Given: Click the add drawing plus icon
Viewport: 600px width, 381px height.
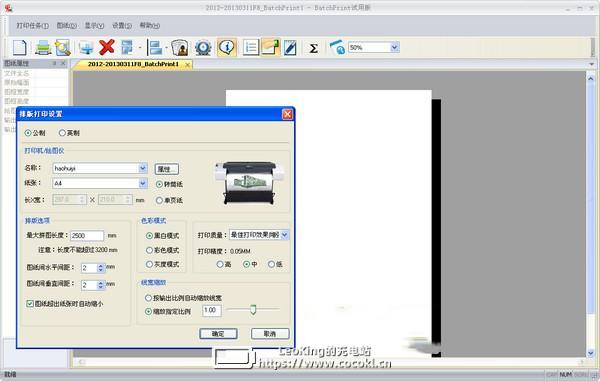Looking at the screenshot, I should [86, 47].
